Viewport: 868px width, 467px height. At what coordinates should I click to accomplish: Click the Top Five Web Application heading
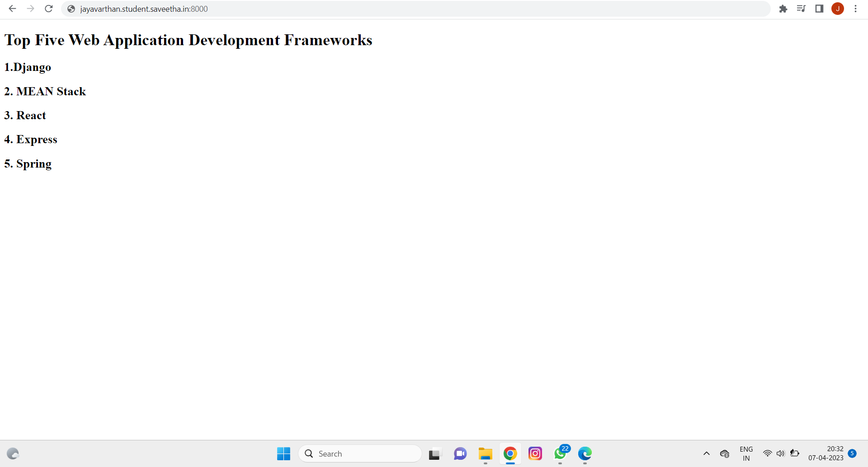tap(188, 40)
